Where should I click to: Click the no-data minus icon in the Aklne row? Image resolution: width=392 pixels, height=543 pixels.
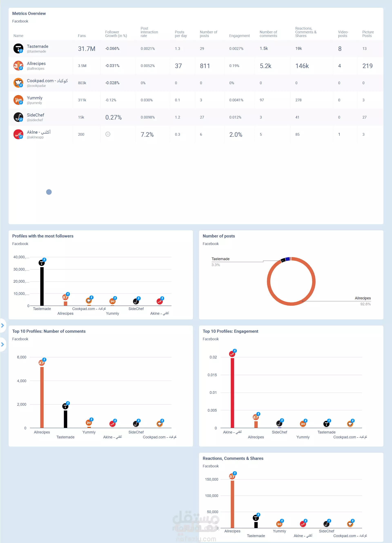(108, 134)
